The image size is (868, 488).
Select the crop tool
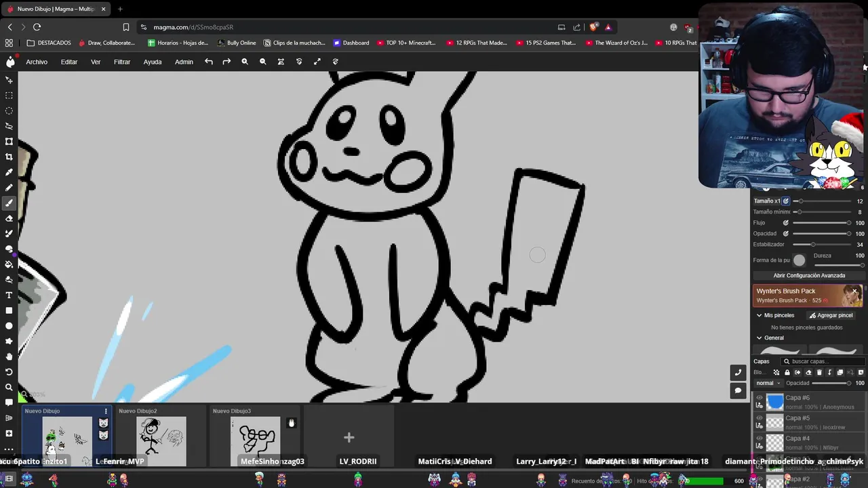click(x=9, y=157)
